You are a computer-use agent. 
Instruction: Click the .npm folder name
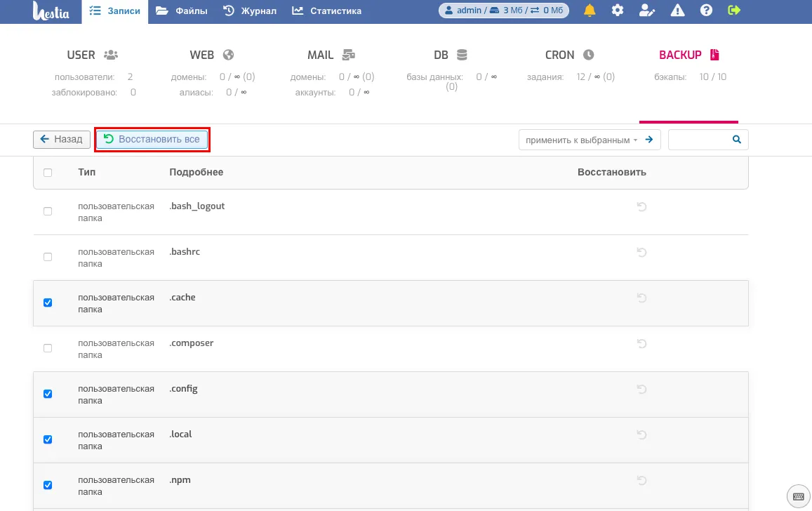180,480
